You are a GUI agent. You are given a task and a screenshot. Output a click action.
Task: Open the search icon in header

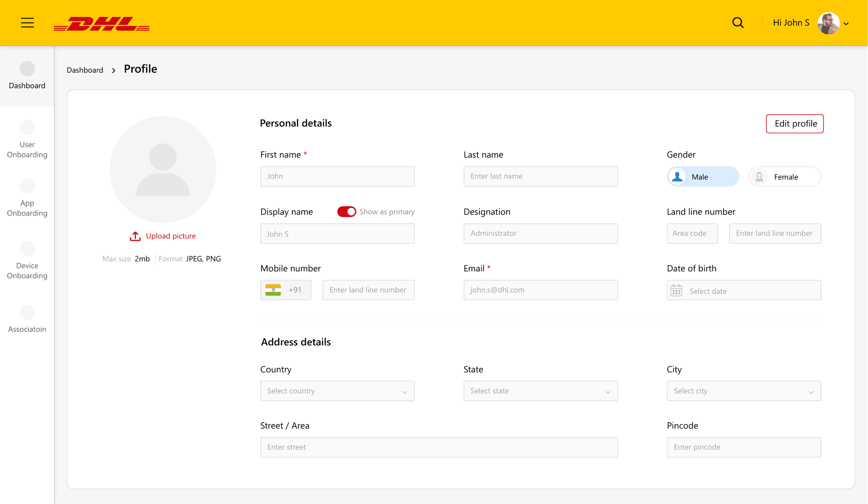[738, 23]
